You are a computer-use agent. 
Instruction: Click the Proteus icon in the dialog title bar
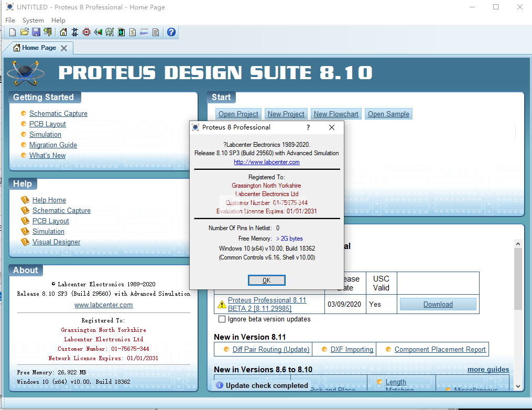click(196, 127)
